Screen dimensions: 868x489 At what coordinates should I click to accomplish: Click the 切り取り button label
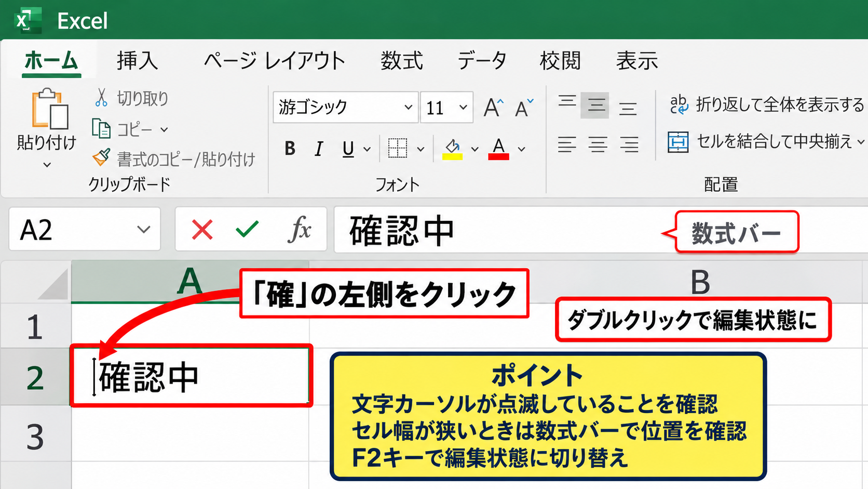143,98
